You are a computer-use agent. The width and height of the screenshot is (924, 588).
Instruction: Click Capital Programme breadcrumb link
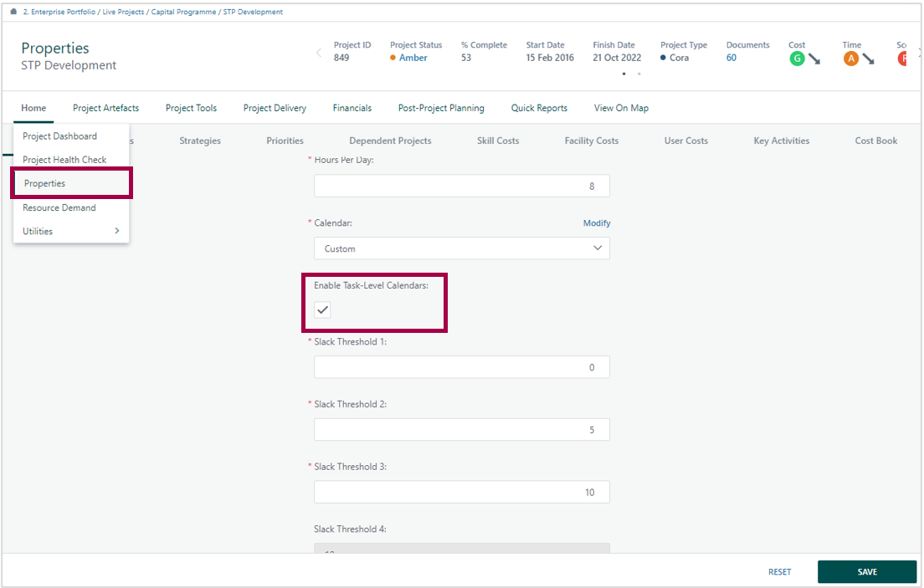(183, 12)
